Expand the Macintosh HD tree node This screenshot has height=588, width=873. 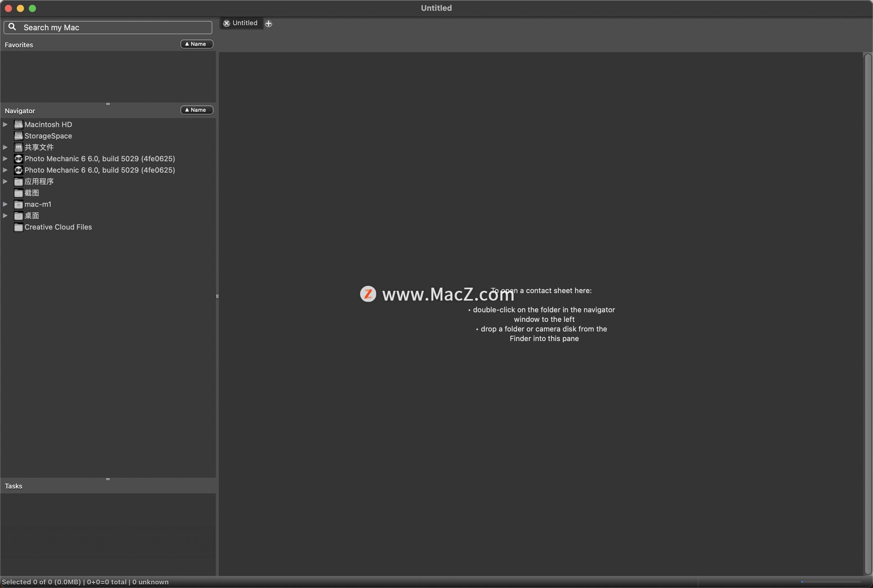click(x=5, y=125)
